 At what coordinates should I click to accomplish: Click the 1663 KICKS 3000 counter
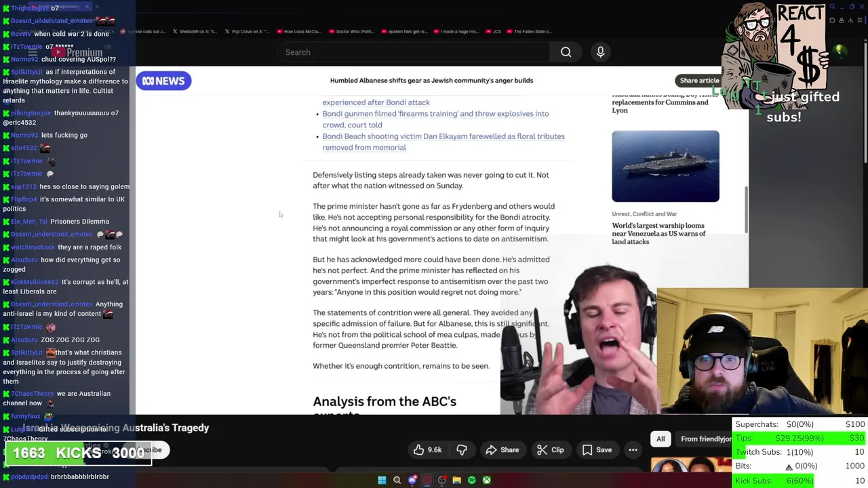click(x=78, y=453)
